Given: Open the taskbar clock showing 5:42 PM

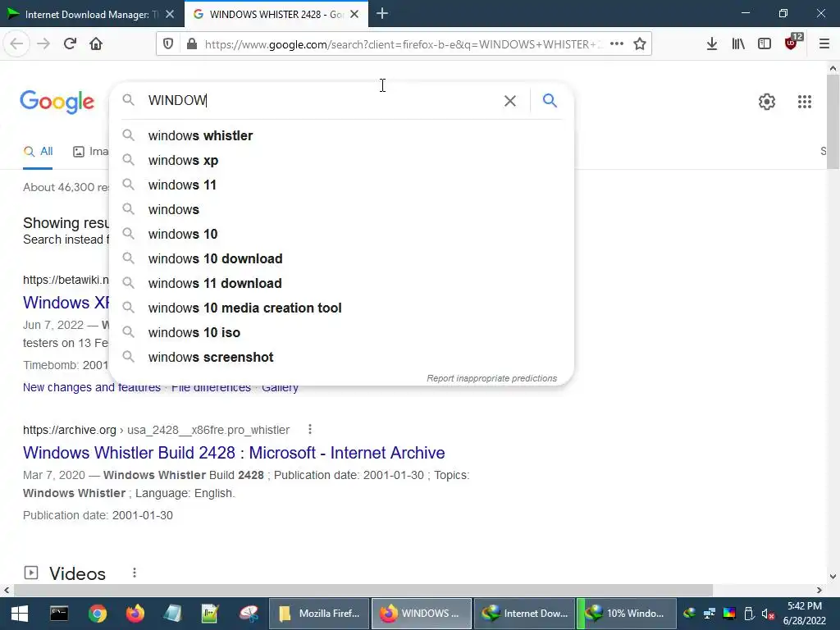Looking at the screenshot, I should tap(805, 614).
